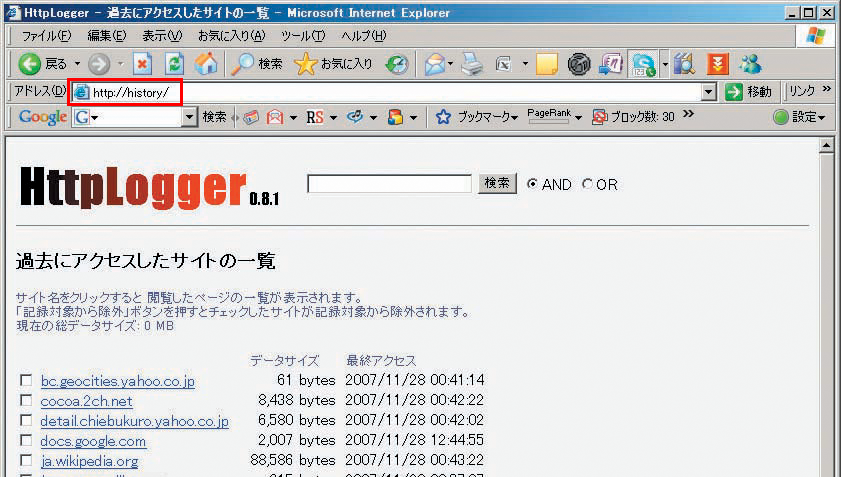
Task: Click the Google toolbar 検索 button
Action: coord(215,117)
